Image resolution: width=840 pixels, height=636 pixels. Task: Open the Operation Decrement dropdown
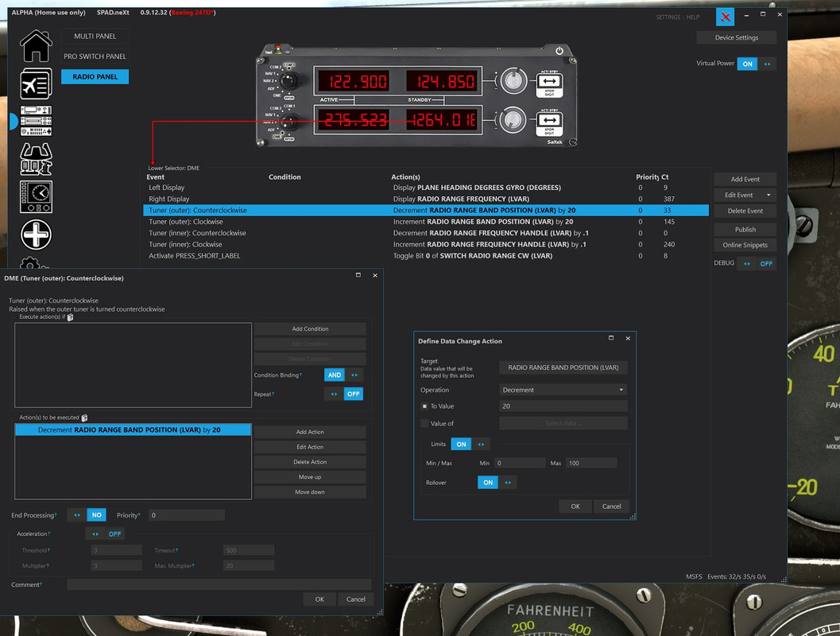pyautogui.click(x=563, y=390)
